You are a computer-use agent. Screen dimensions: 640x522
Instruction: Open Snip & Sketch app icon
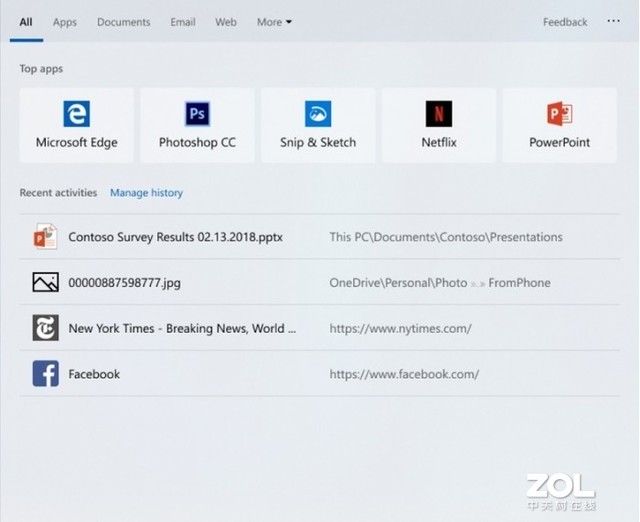tap(318, 114)
